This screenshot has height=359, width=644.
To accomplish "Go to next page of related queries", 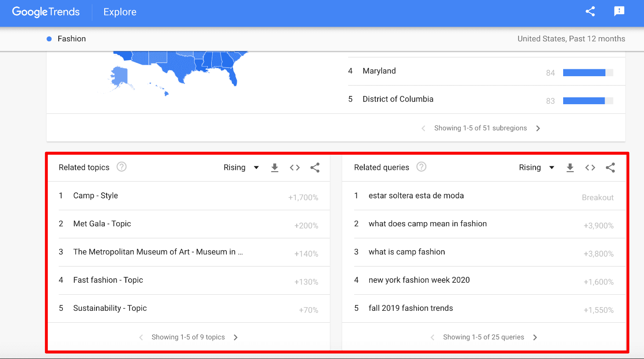I will click(535, 337).
